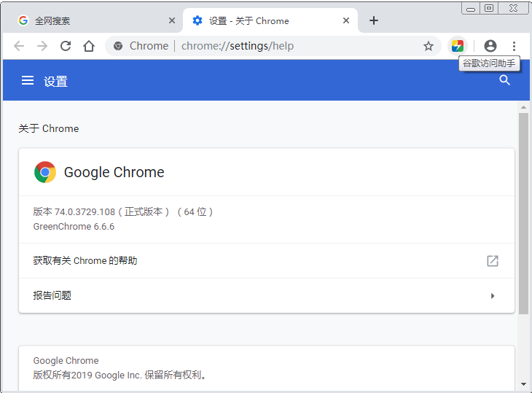Switch to the 全网搜索 tab
532x393 pixels.
click(87, 21)
